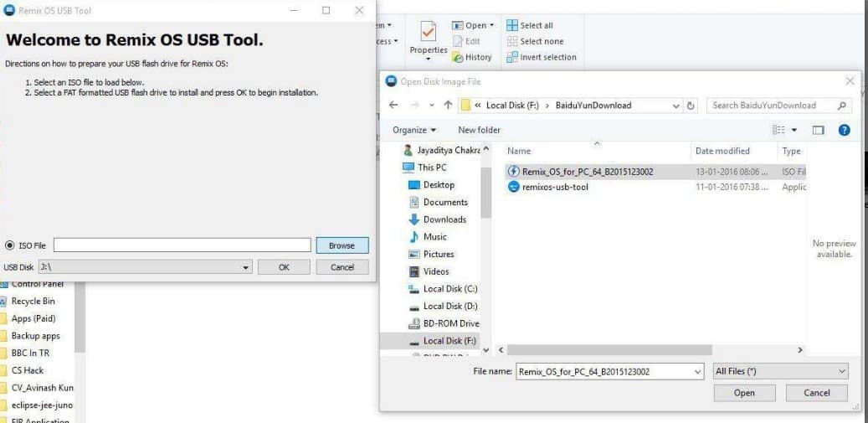This screenshot has width=868, height=423.
Task: Click Cancel in Open Disk Image dialog
Action: pyautogui.click(x=816, y=393)
